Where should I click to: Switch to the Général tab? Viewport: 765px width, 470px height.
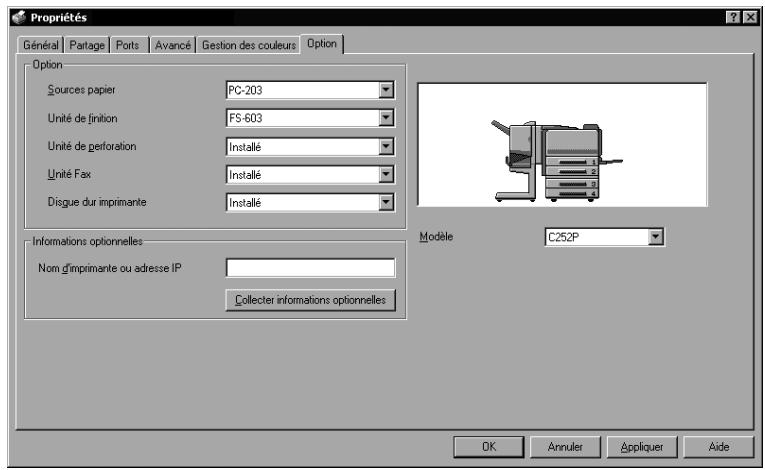[x=40, y=45]
